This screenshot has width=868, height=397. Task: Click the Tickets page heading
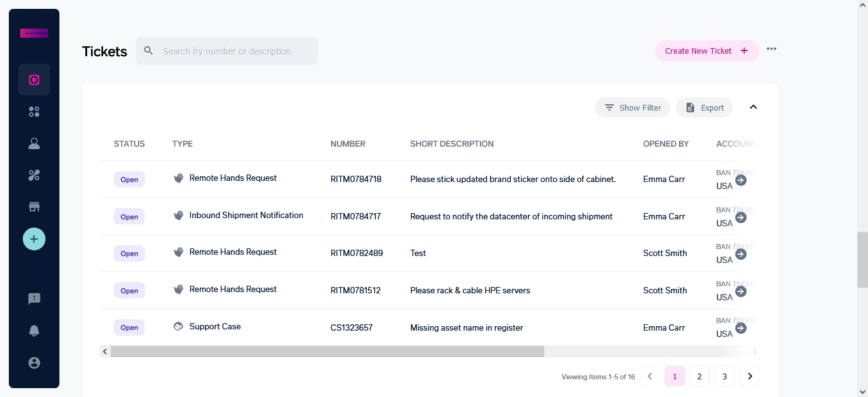click(104, 51)
